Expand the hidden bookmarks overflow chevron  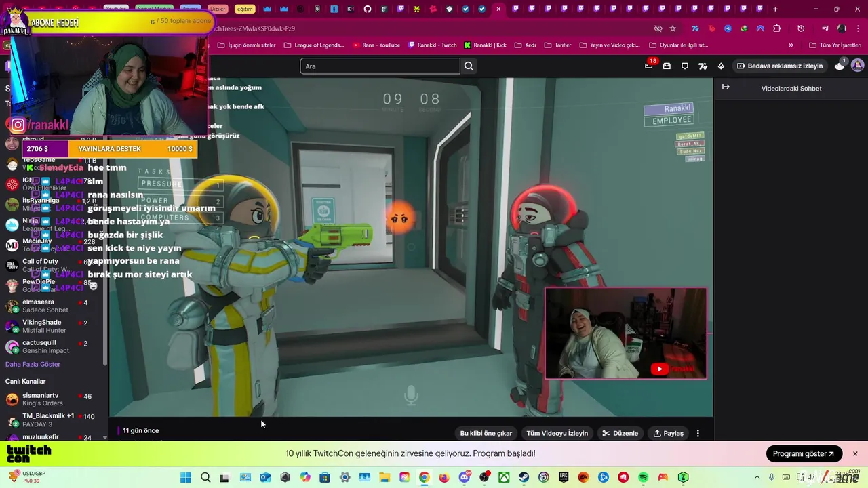click(791, 45)
